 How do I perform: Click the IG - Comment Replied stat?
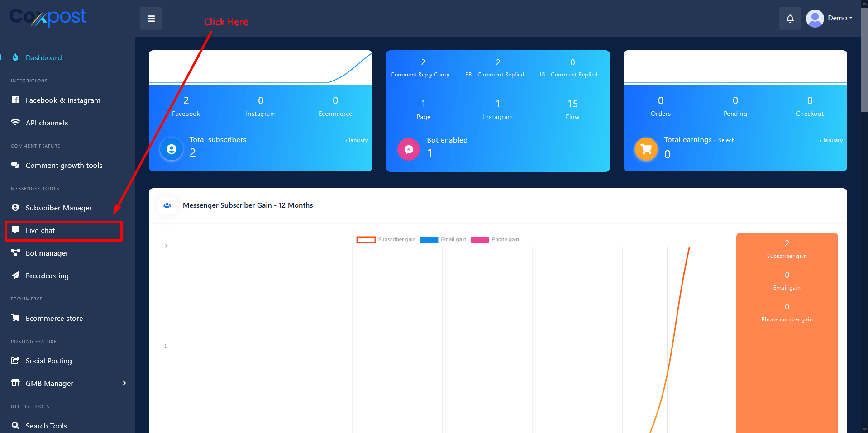coord(572,68)
